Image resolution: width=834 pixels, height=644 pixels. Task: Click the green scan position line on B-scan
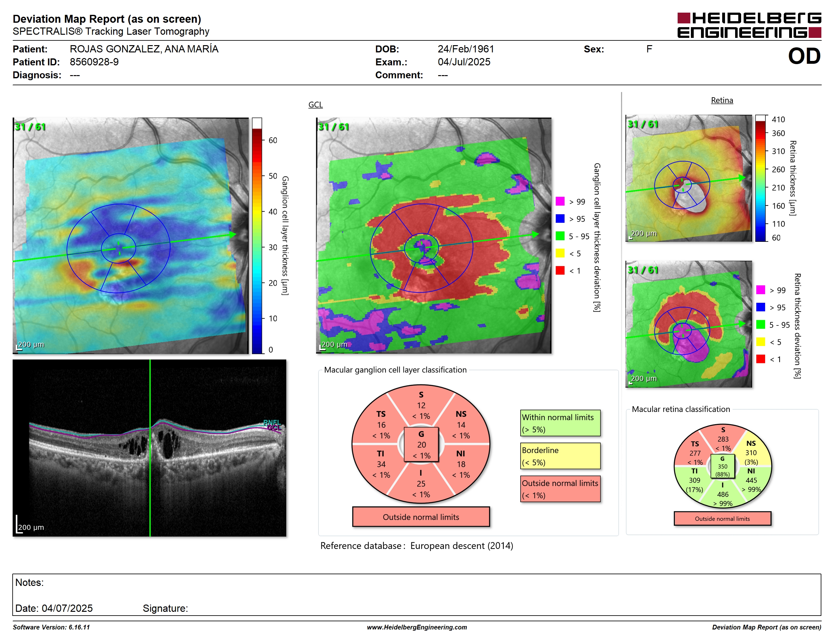(150, 448)
